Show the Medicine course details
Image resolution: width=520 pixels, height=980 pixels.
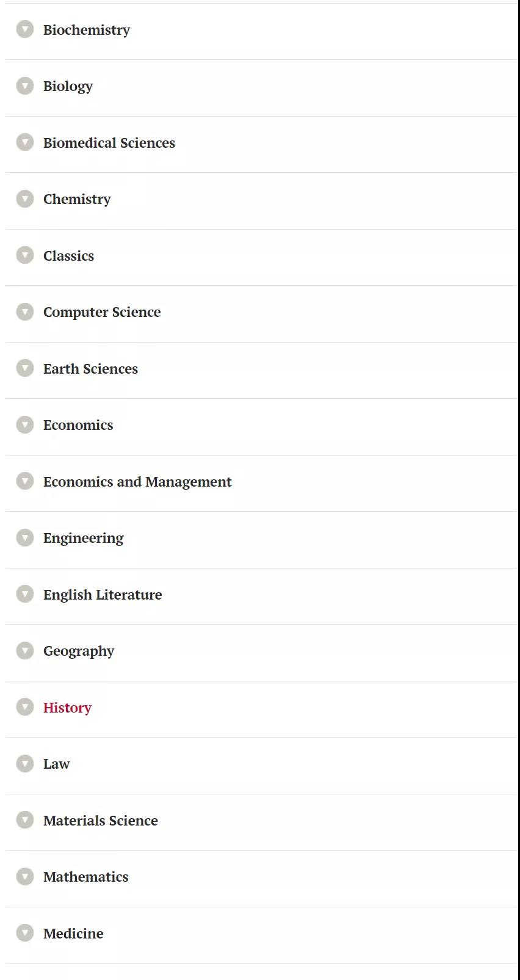(73, 934)
